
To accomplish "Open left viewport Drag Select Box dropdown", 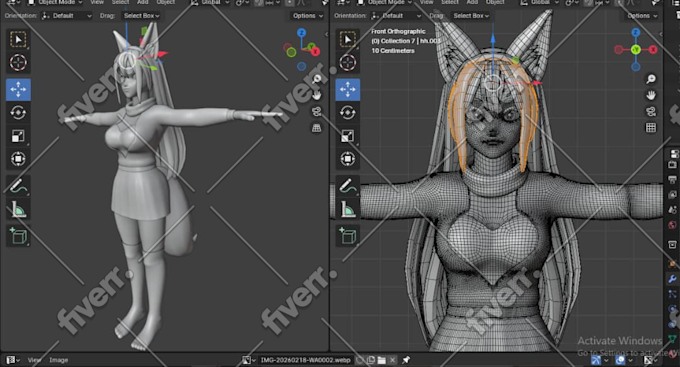I will point(141,16).
